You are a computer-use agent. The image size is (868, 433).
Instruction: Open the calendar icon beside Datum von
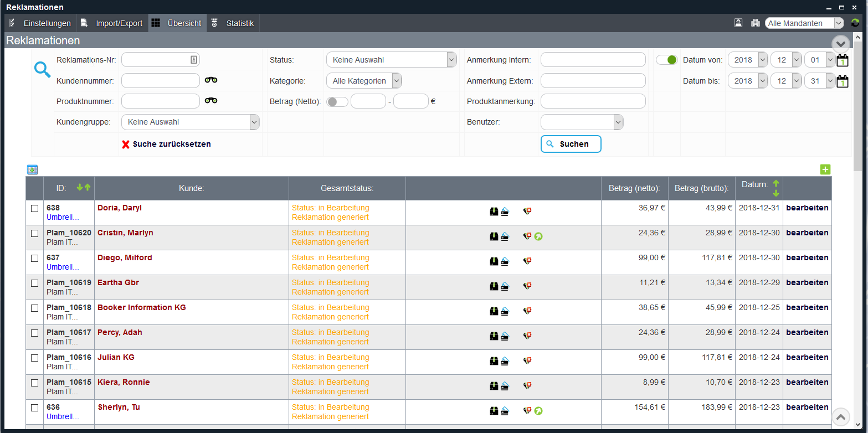(x=843, y=59)
